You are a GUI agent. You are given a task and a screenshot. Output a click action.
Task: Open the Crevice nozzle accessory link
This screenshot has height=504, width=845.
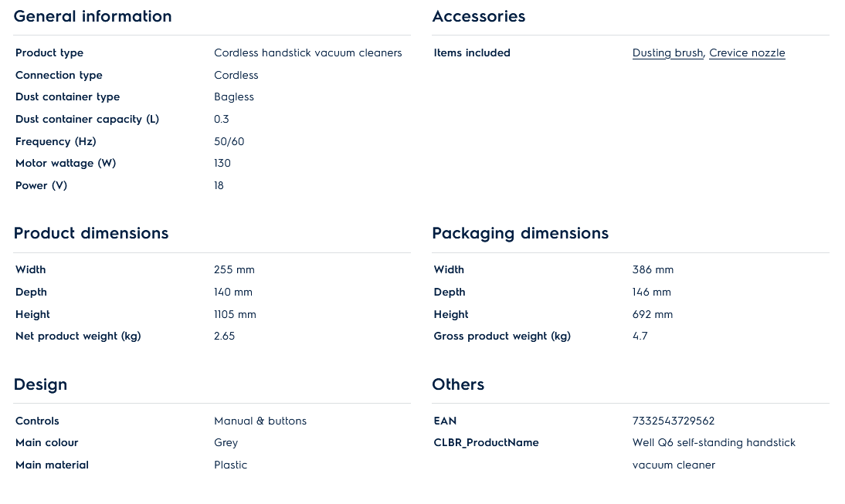tap(747, 53)
